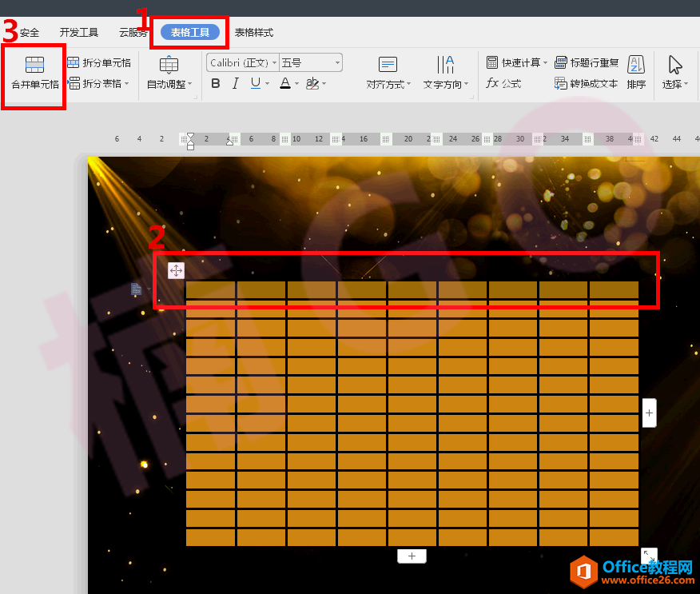Open Quick Calculate (快速计算) dropdown
700x594 pixels.
[x=517, y=62]
